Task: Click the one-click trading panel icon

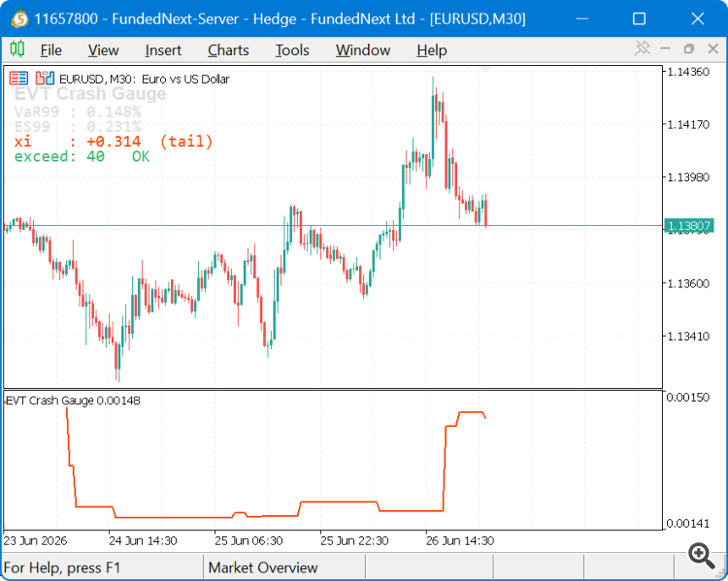Action: coord(45,79)
